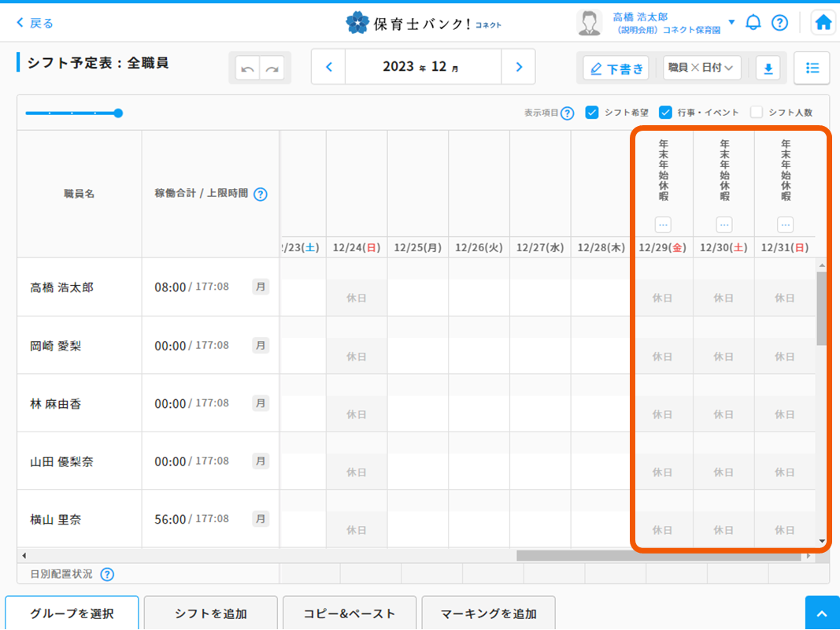Screen dimensions: 840x630
Task: Uncheck the シフト希望 checkbox
Action: click(x=592, y=113)
